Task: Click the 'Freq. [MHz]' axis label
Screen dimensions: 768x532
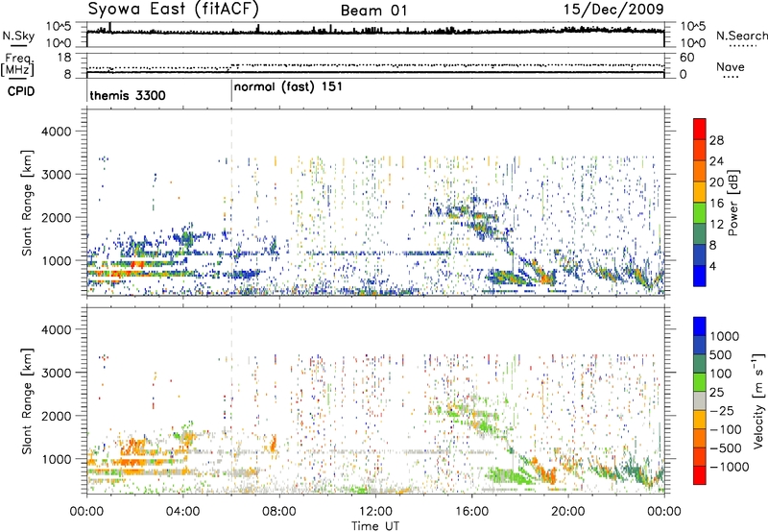Action: coord(17,64)
